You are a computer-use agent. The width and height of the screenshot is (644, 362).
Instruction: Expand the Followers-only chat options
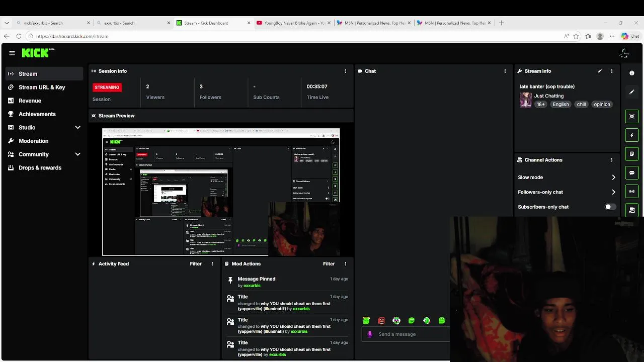coord(613,192)
